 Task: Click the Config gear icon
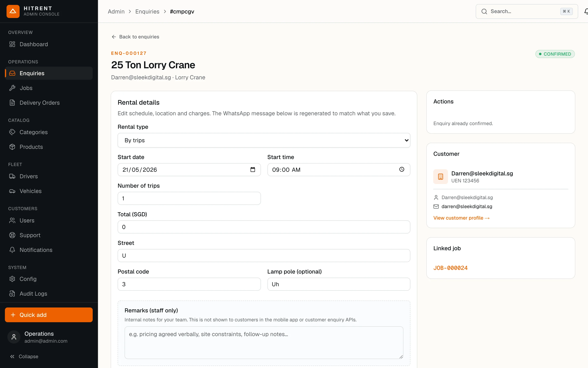click(x=12, y=279)
